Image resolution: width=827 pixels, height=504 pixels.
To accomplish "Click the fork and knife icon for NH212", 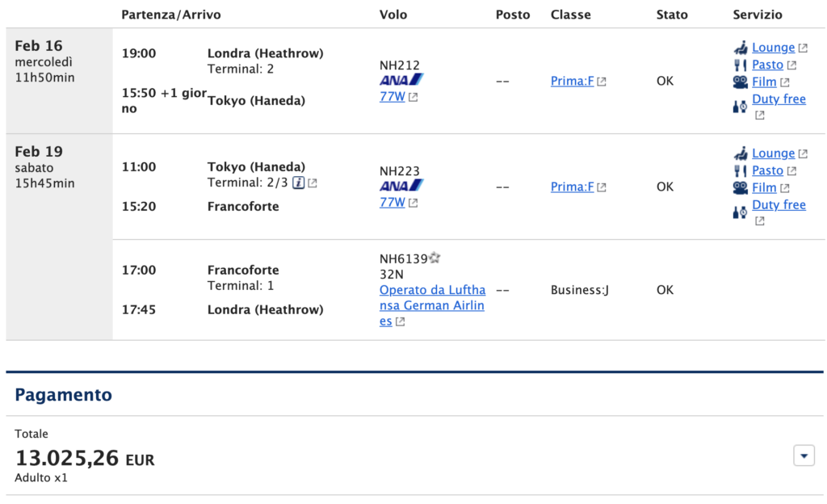I will coord(740,65).
